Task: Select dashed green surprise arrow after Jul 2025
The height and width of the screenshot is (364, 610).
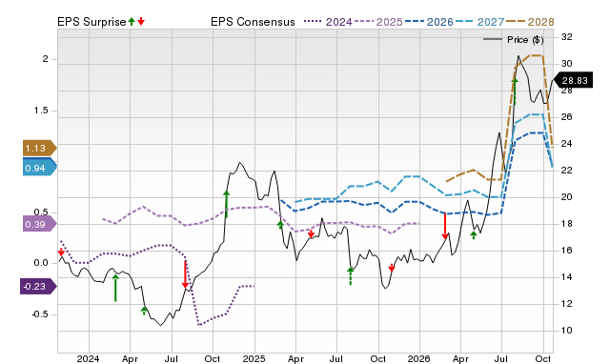Action: pos(351,275)
